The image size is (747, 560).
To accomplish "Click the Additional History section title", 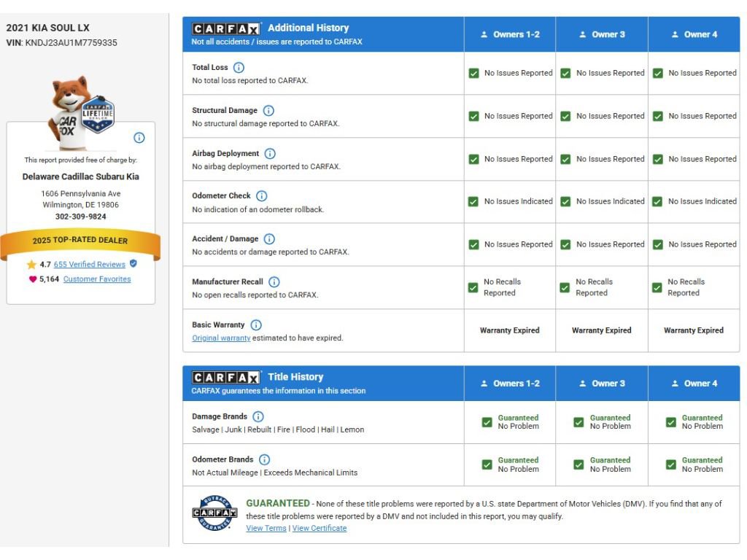I will coord(309,28).
